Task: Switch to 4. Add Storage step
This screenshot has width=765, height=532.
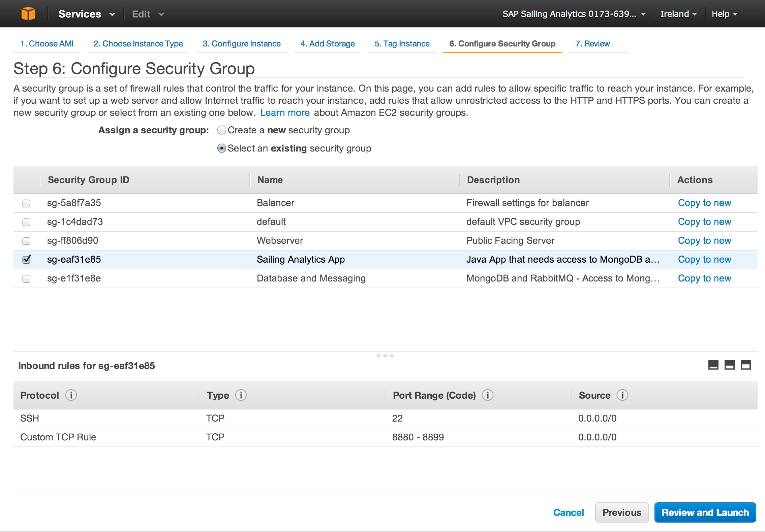Action: (327, 44)
